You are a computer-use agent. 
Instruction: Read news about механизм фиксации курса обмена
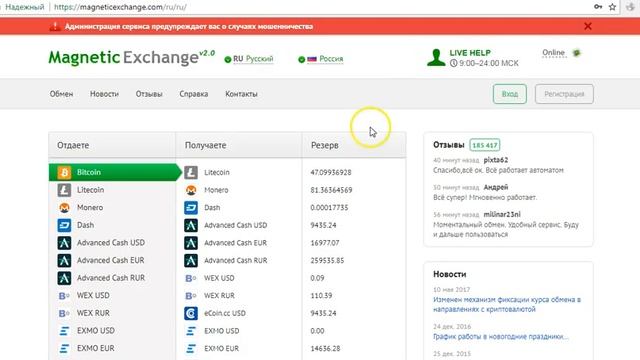tap(507, 304)
